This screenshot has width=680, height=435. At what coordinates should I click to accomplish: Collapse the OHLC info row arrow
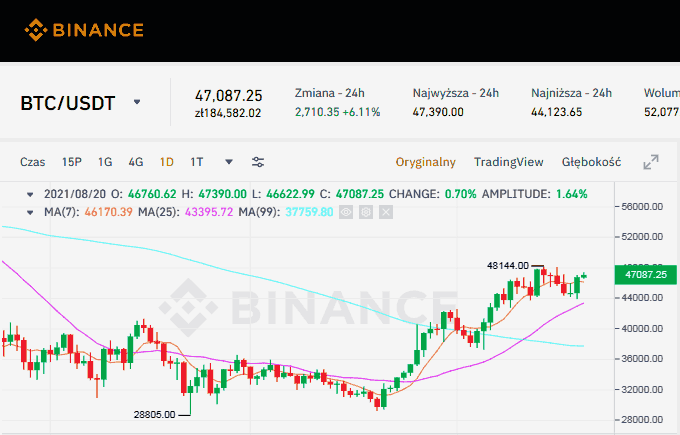(x=30, y=194)
